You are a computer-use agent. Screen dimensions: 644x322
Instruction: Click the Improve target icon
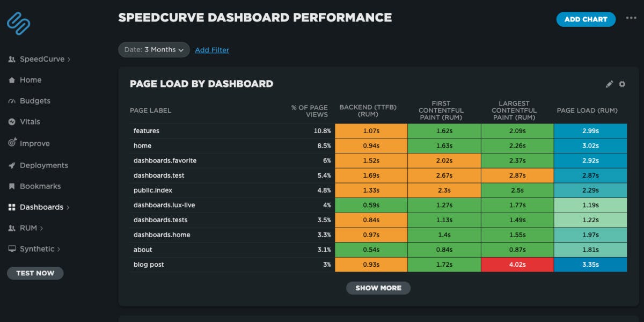click(x=12, y=143)
